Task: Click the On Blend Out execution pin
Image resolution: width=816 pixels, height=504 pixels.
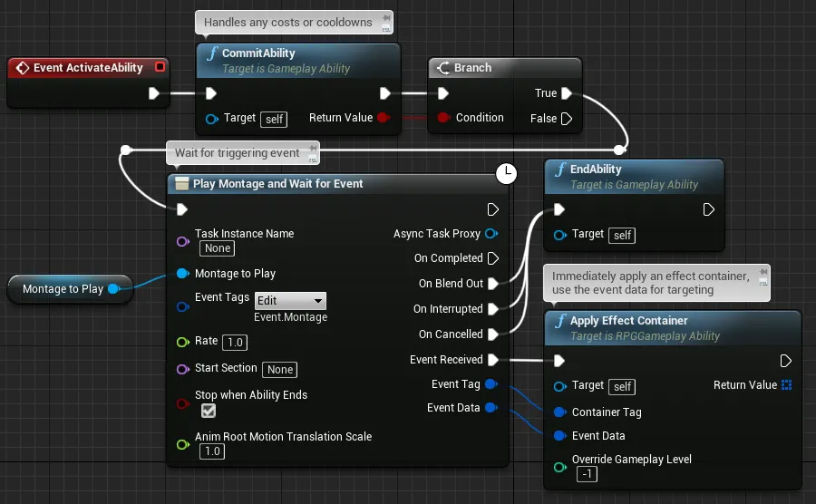Action: point(493,284)
